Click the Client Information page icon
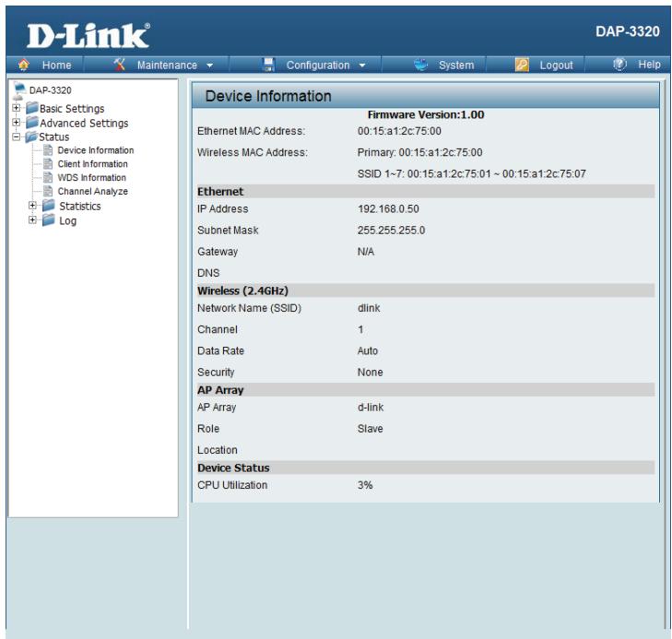This screenshot has width=672, height=639. coord(48,164)
